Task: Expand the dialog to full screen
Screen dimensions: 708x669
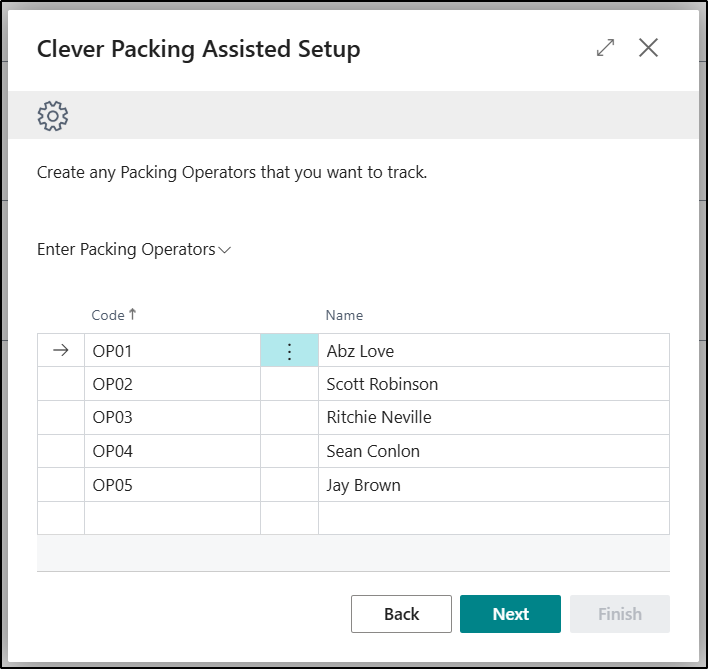Action: point(605,48)
